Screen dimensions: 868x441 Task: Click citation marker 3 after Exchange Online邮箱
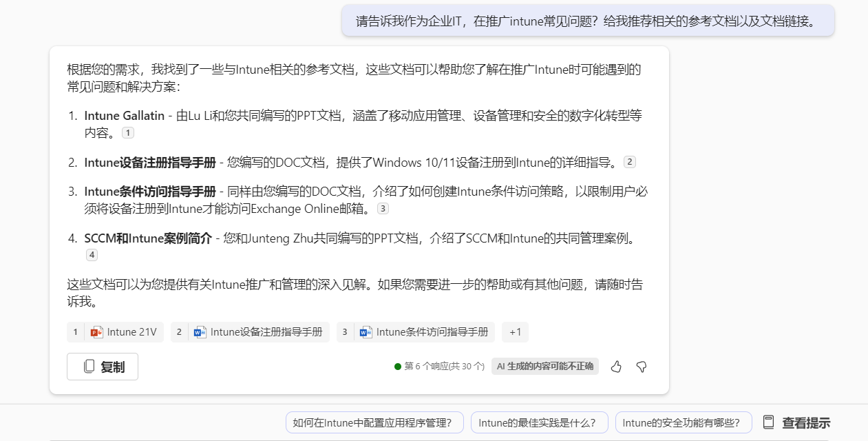(x=383, y=208)
